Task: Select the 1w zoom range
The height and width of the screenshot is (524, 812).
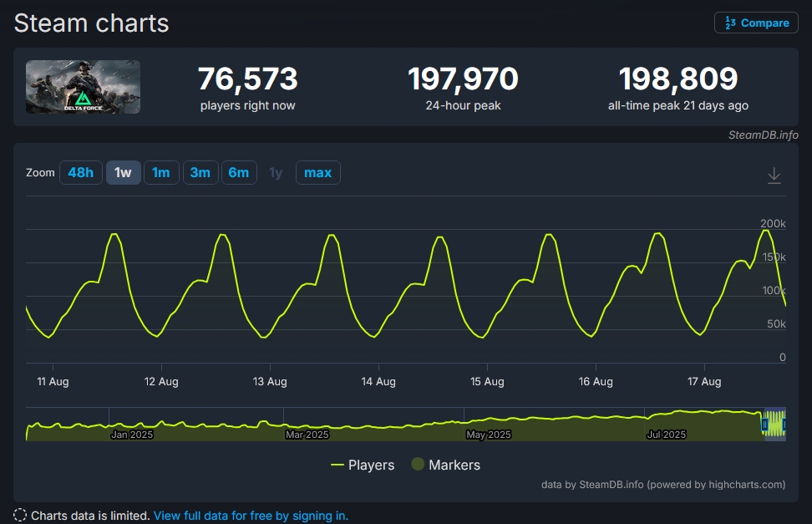Action: [124, 173]
